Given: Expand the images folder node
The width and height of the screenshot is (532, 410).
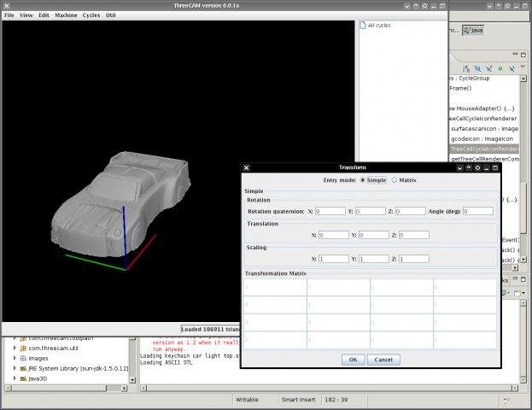Looking at the screenshot, I should click(15, 358).
